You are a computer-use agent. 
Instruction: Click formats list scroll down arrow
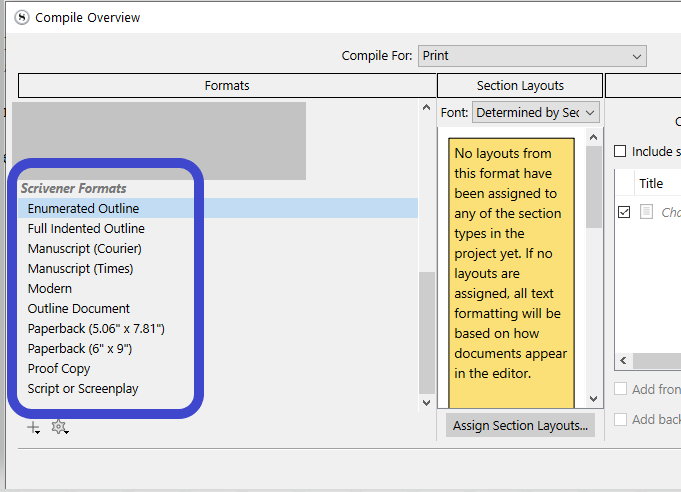426,403
